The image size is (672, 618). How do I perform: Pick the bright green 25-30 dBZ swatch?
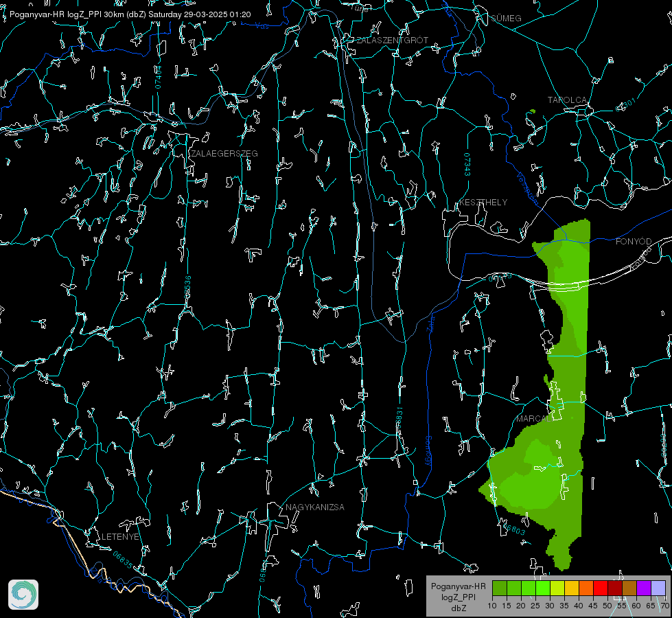coord(543,588)
